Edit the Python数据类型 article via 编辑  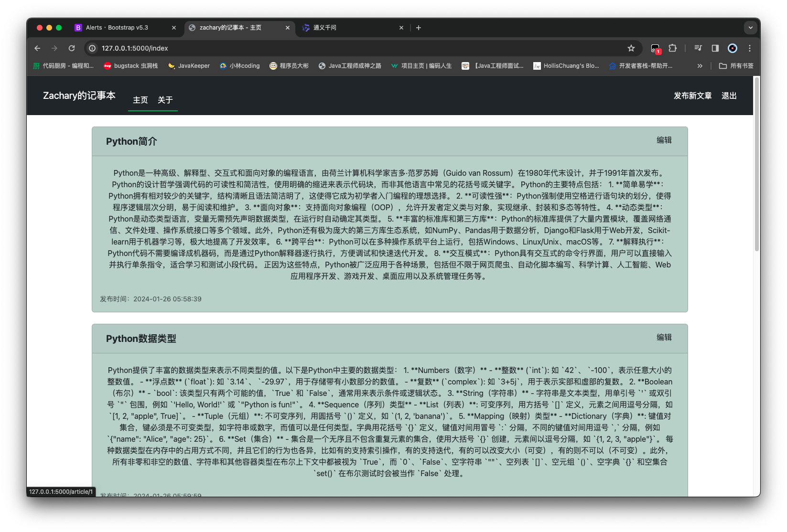coord(664,337)
